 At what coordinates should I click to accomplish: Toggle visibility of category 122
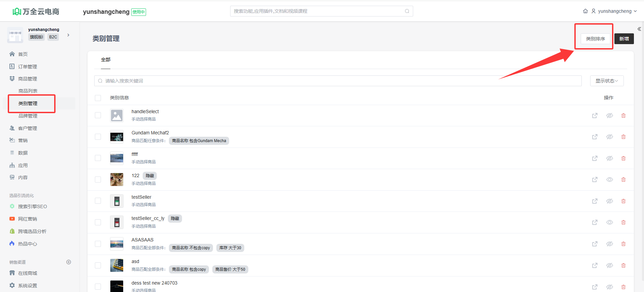coord(609,180)
